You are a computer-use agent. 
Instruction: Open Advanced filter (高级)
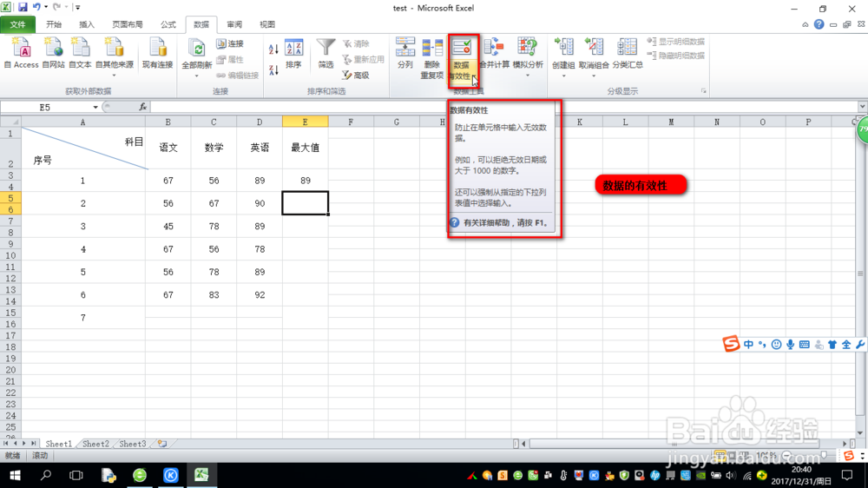click(356, 76)
